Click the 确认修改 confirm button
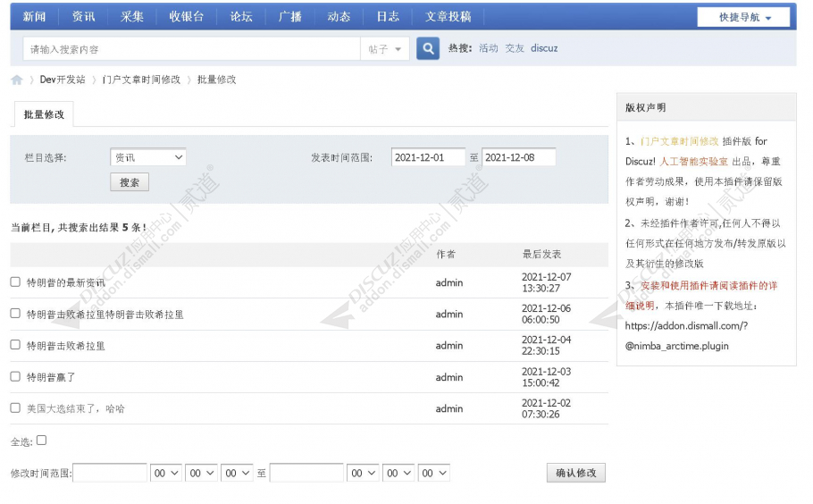Screen dimensions: 813x504 pyautogui.click(x=576, y=473)
